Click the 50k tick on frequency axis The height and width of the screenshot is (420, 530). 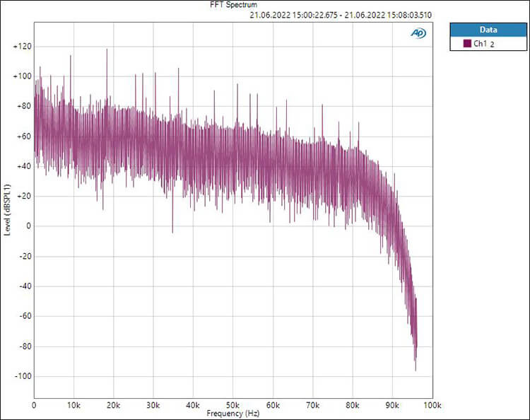(x=233, y=405)
